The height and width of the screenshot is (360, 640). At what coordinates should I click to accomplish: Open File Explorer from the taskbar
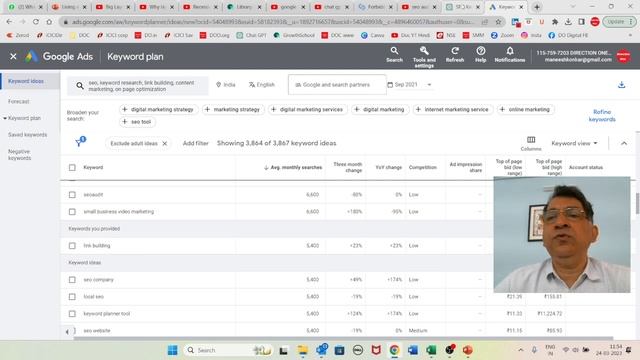click(302, 350)
